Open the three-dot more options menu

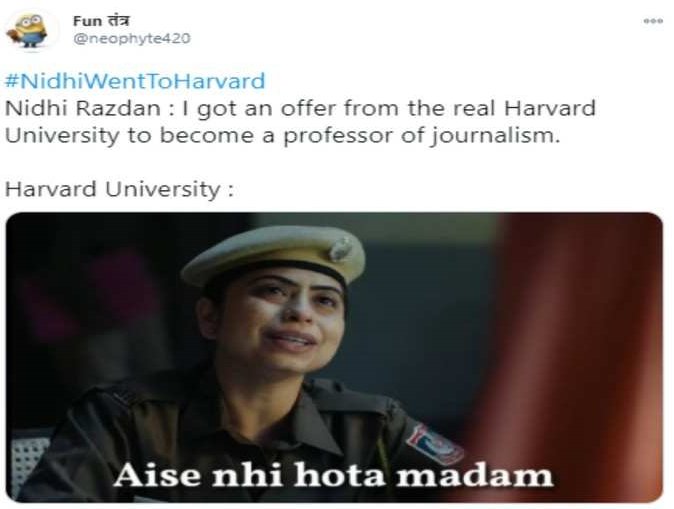click(653, 21)
